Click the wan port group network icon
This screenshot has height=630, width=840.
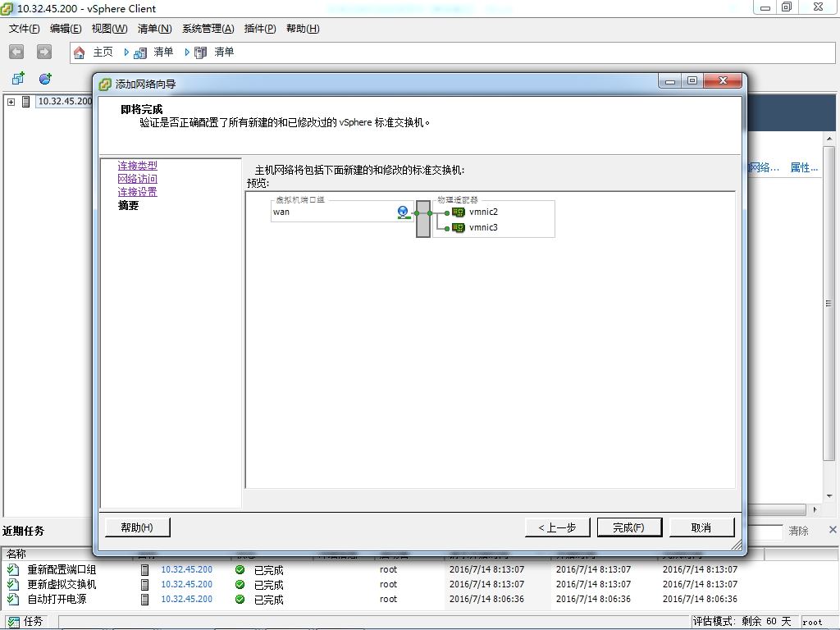click(x=404, y=212)
